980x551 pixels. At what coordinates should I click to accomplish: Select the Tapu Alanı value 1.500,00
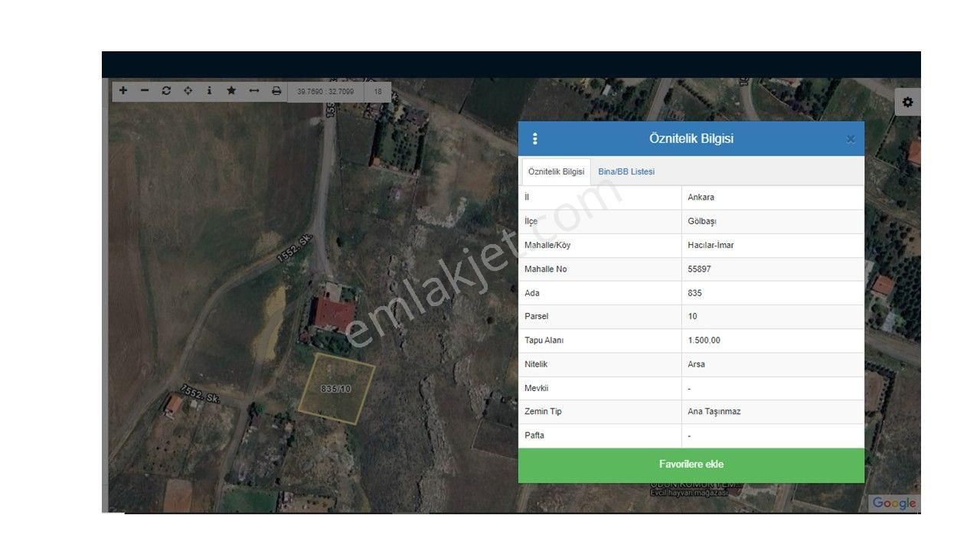773,340
